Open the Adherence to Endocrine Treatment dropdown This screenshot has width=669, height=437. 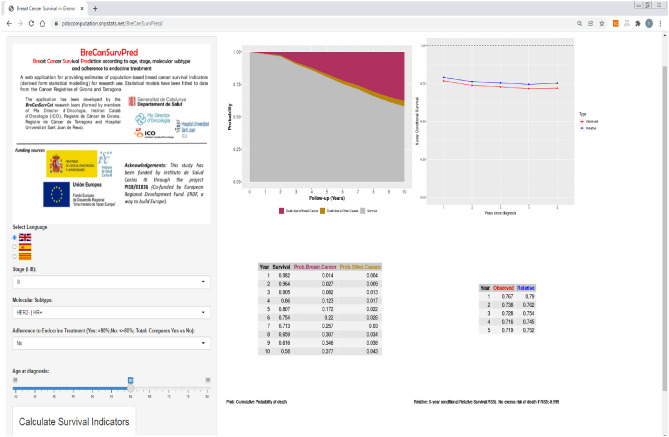coord(111,343)
